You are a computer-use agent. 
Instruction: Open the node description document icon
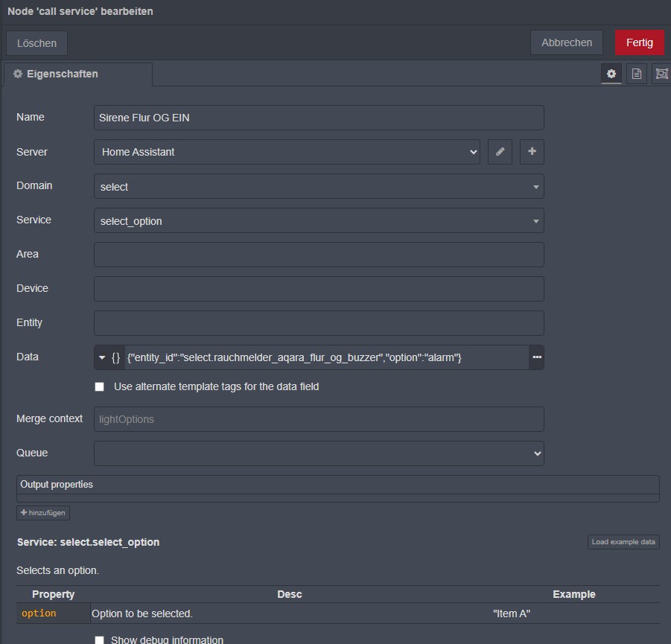(x=636, y=74)
